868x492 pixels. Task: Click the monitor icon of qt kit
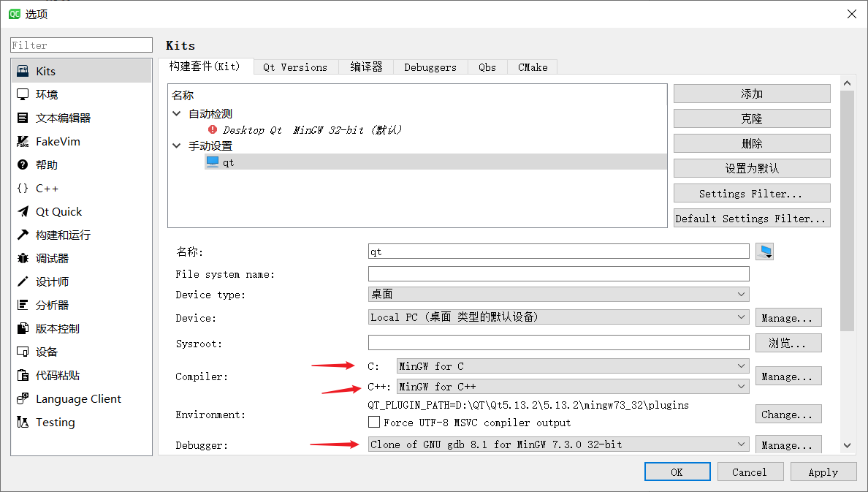coord(213,162)
